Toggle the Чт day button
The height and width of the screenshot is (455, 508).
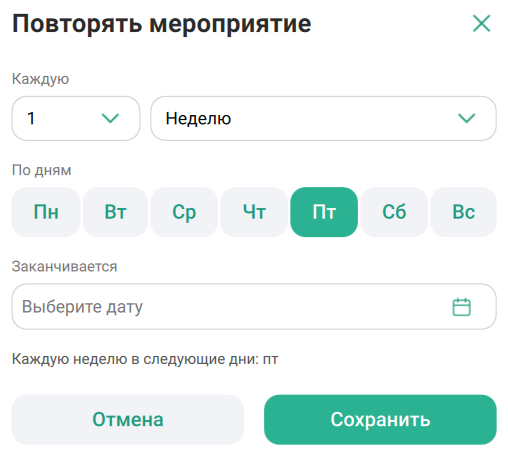pyautogui.click(x=254, y=212)
